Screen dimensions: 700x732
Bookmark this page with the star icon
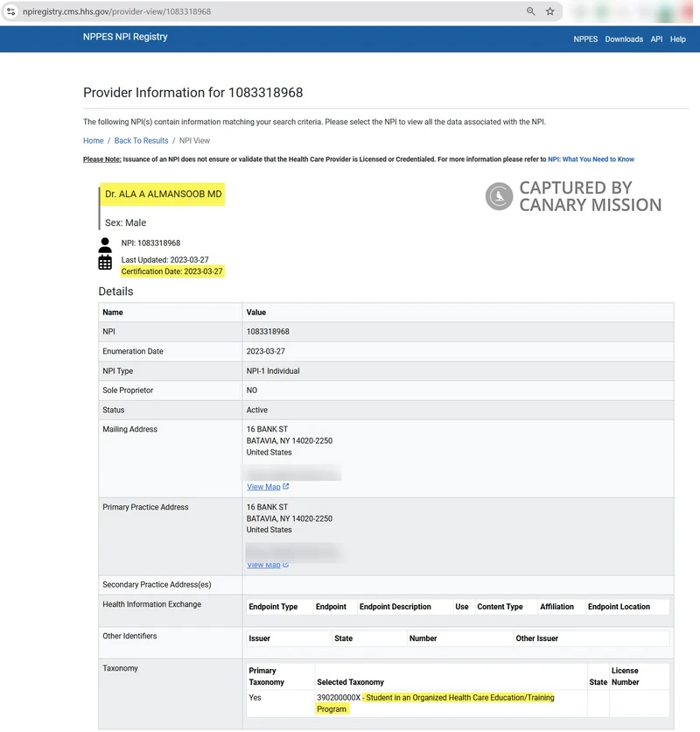click(550, 11)
